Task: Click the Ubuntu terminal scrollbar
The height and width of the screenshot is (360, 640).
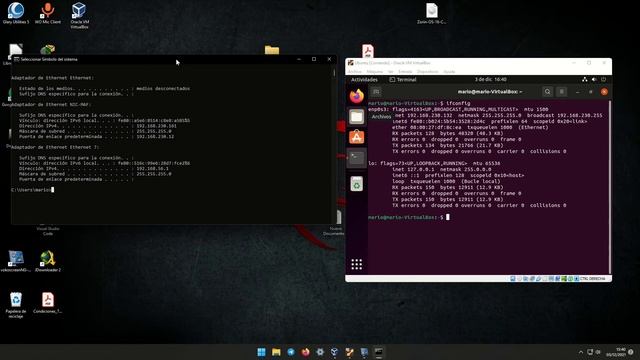Action: coord(610,187)
